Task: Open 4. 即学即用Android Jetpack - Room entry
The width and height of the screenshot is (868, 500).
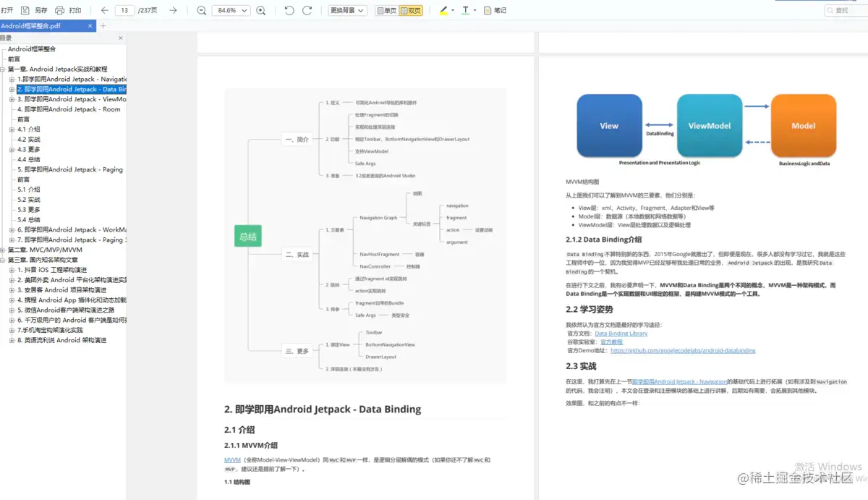Action: tap(69, 109)
